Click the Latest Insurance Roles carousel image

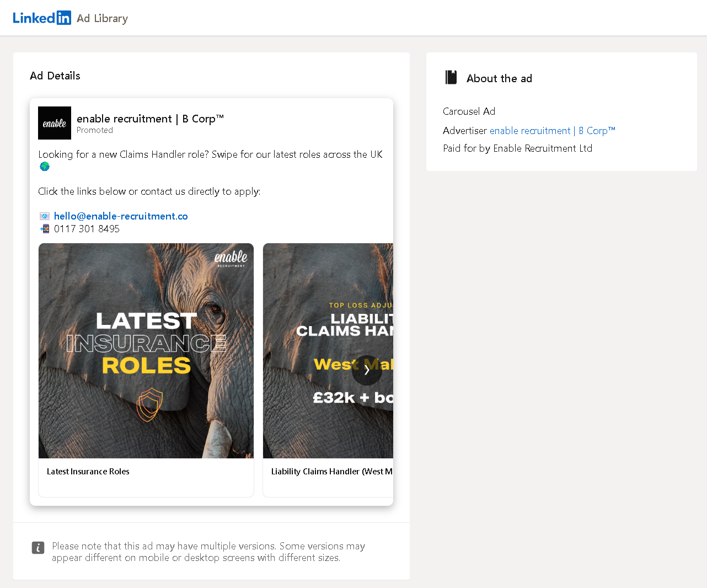click(x=146, y=351)
